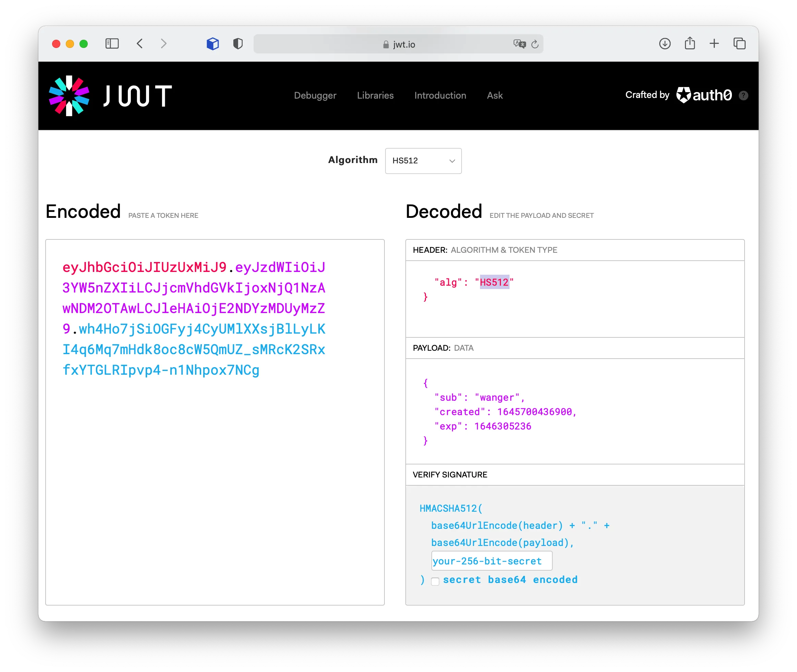Open the share sheet icon
This screenshot has width=797, height=672.
click(689, 43)
